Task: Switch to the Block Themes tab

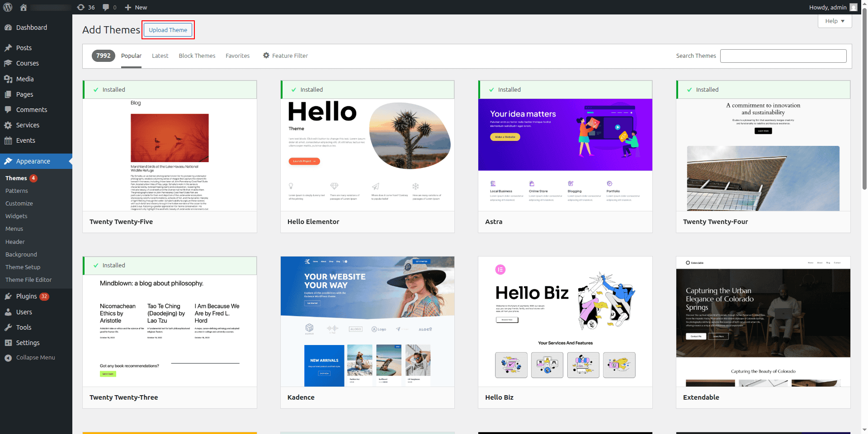Action: [197, 56]
